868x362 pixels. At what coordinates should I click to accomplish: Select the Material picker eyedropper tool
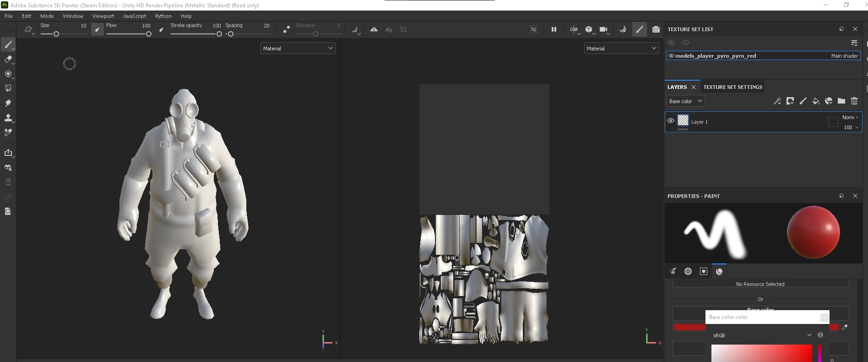pyautogui.click(x=8, y=132)
